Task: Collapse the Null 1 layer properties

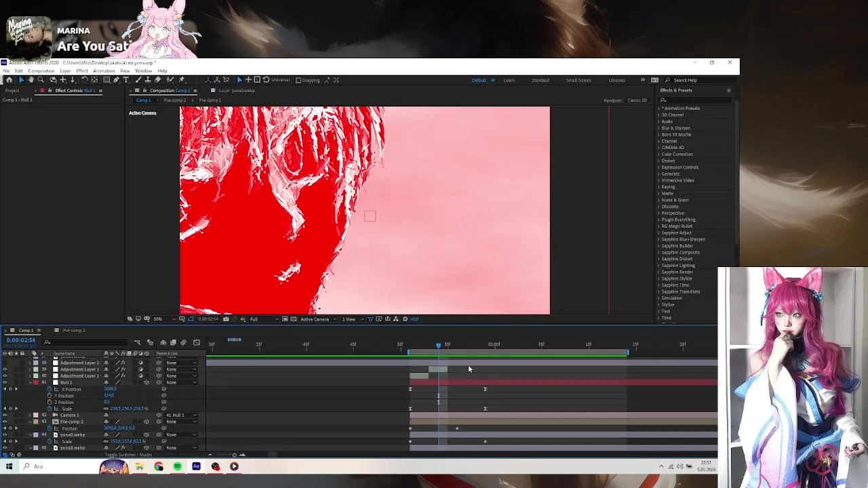Action: [29, 382]
